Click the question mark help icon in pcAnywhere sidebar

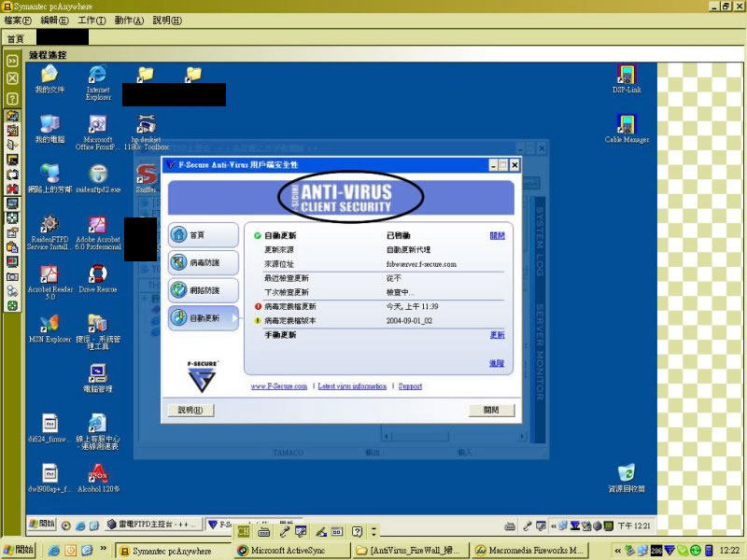point(12,99)
